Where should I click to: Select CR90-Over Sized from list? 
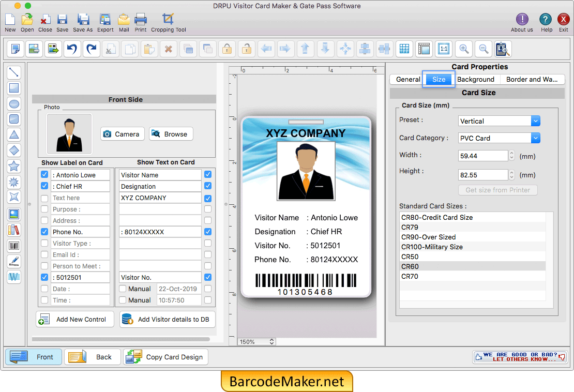[x=473, y=237]
